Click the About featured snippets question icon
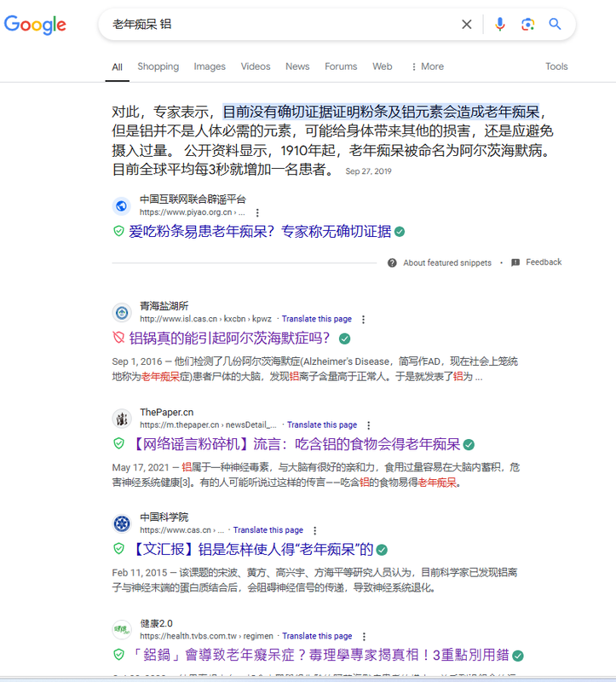The image size is (616, 682). pyautogui.click(x=392, y=263)
